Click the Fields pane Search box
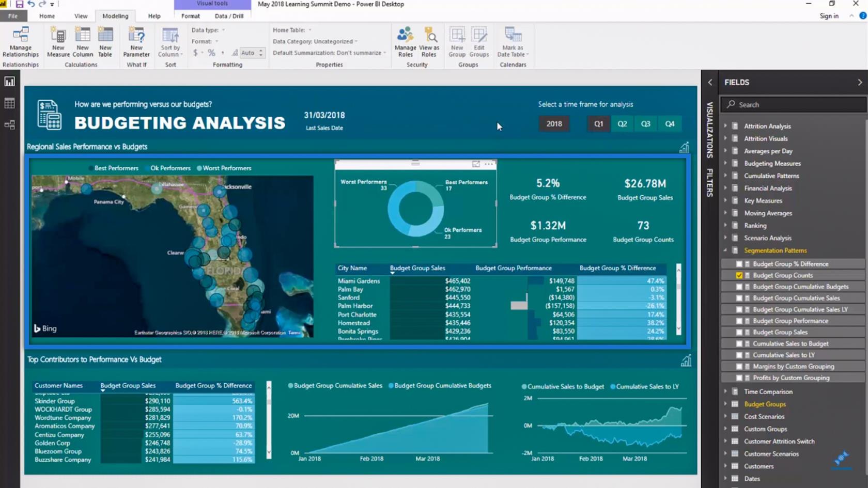The image size is (868, 488). click(793, 104)
